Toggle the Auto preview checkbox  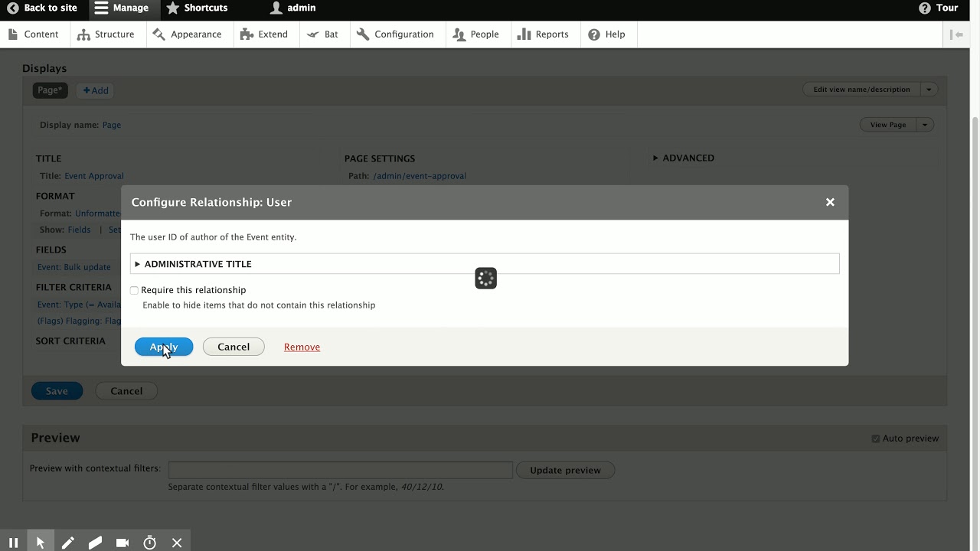pos(875,439)
